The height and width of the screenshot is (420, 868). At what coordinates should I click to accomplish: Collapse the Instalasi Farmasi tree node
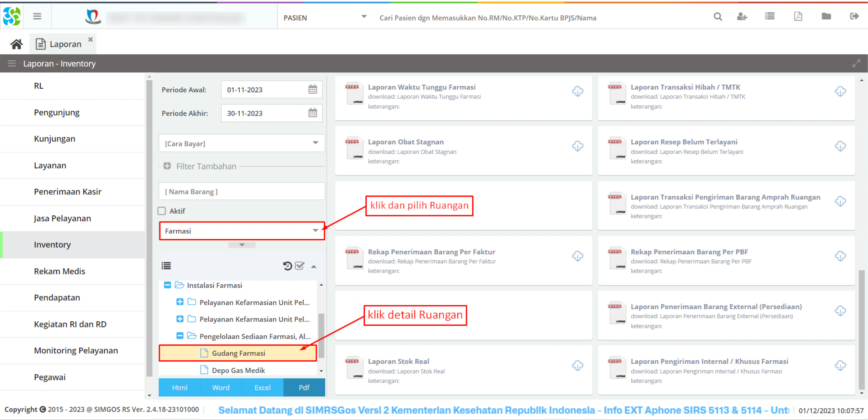167,285
